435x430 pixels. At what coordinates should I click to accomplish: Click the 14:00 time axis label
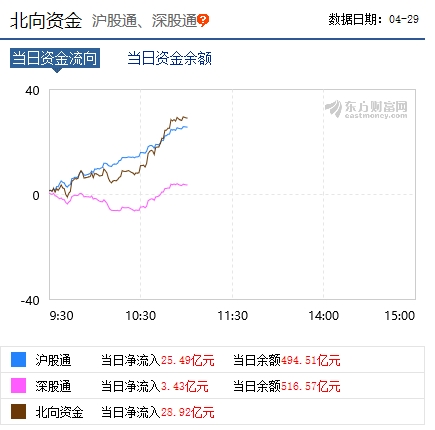pos(323,315)
